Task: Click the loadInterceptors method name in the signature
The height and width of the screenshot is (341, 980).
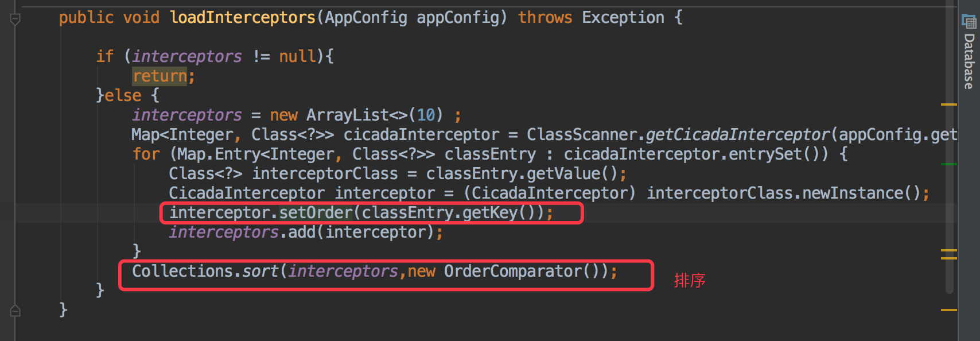Action: click(x=243, y=18)
